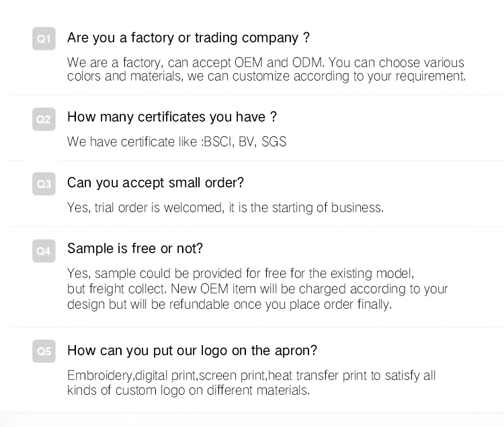Click the custom logo on different materials line
Viewport: 504px width, 427px height.
coord(189,390)
